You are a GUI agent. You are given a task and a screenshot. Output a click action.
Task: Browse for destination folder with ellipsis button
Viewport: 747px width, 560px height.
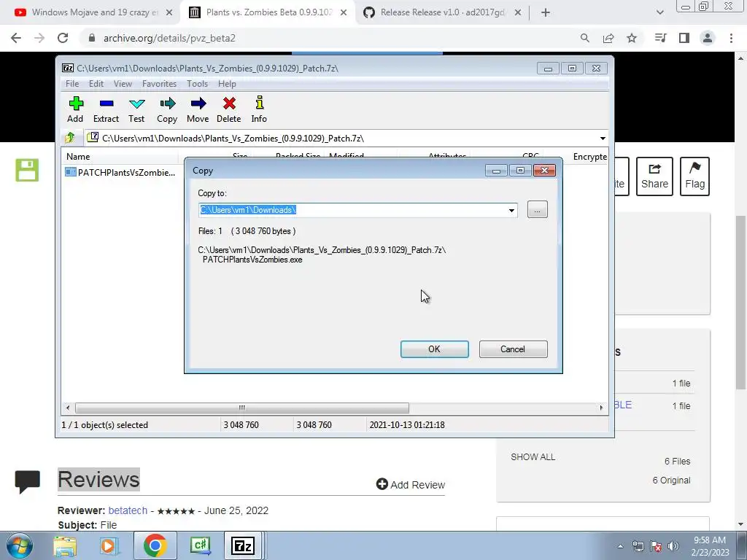(538, 210)
